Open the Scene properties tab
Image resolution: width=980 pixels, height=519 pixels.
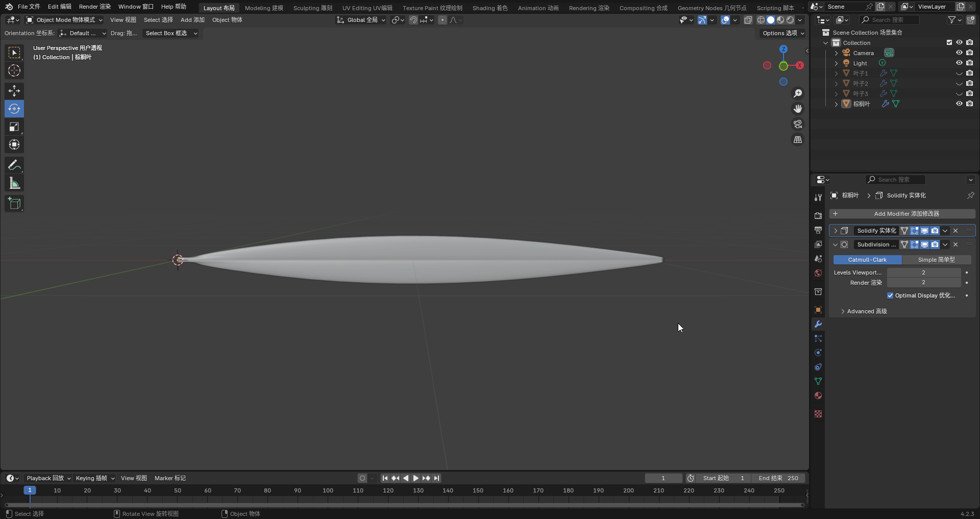coord(818,259)
